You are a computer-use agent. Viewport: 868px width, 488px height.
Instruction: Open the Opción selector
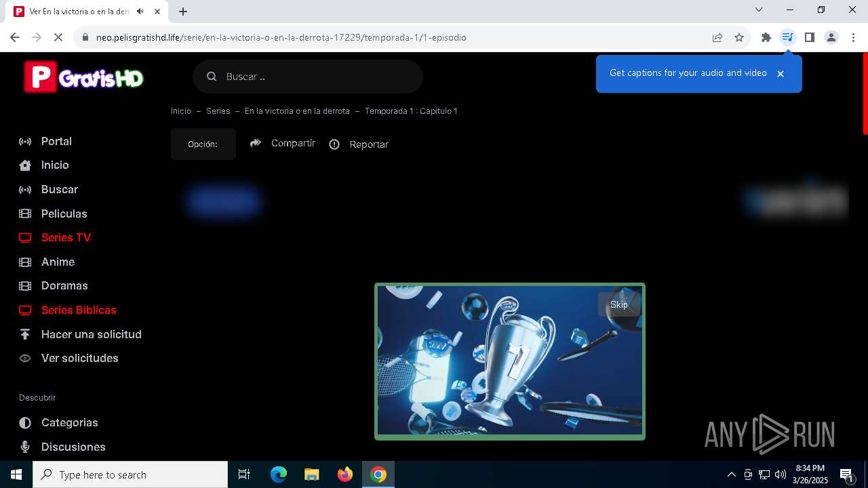point(203,144)
